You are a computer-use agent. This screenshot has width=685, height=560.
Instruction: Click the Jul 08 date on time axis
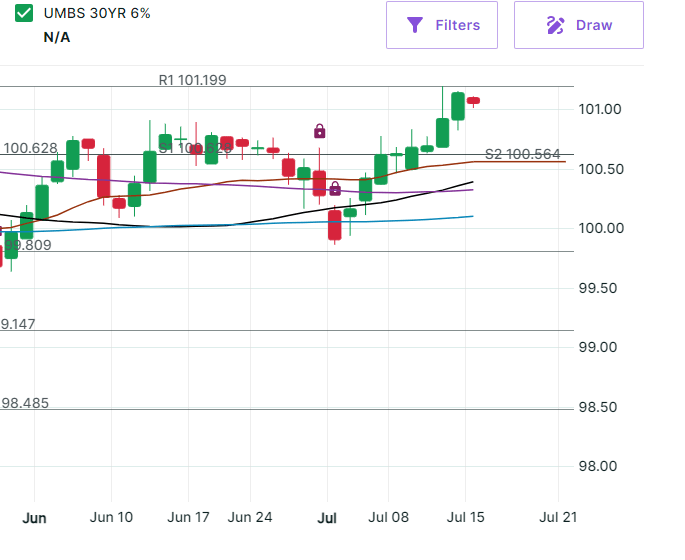[388, 517]
